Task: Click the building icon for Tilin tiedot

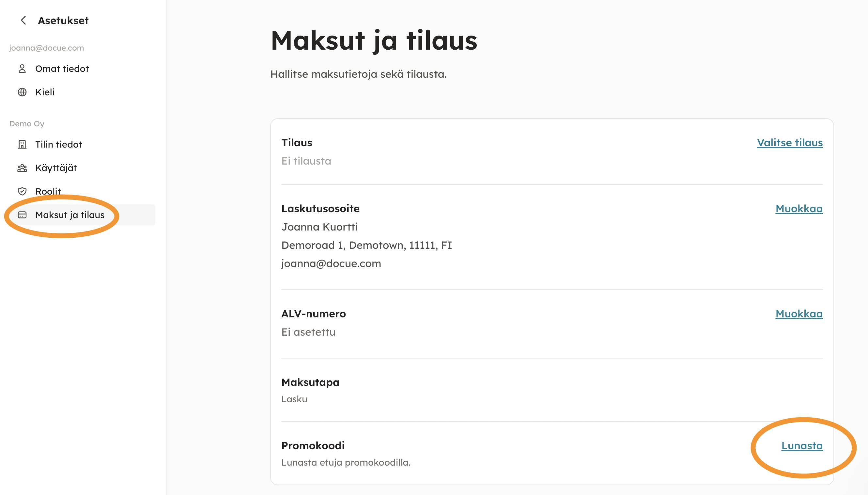Action: pos(22,145)
